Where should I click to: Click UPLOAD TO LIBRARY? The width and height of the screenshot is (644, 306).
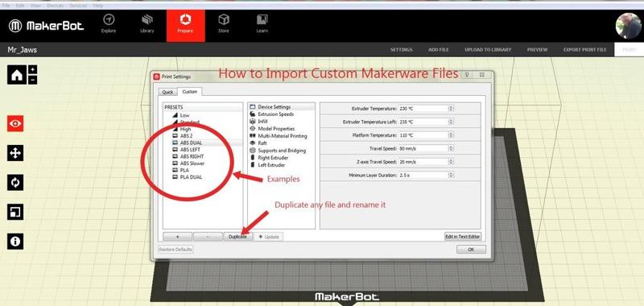[x=488, y=50]
